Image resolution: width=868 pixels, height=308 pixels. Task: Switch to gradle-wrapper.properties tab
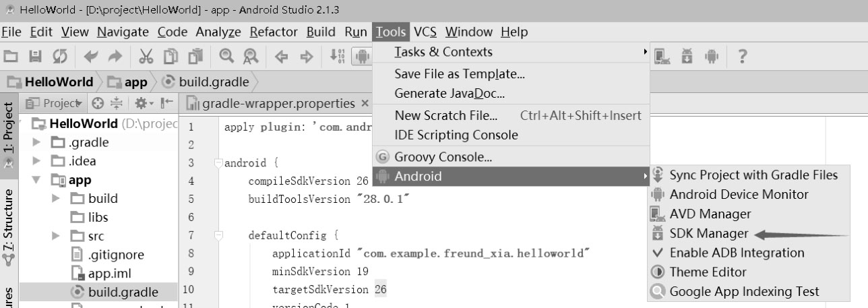(277, 104)
